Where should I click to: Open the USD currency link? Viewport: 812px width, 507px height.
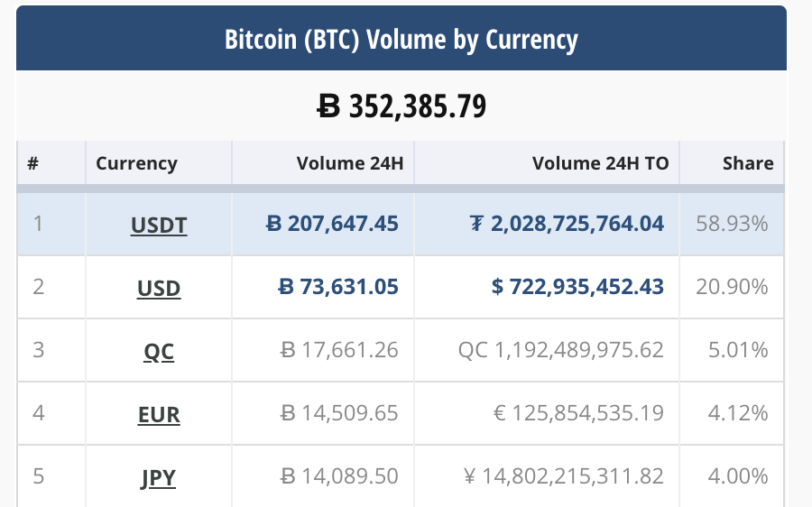click(x=159, y=288)
